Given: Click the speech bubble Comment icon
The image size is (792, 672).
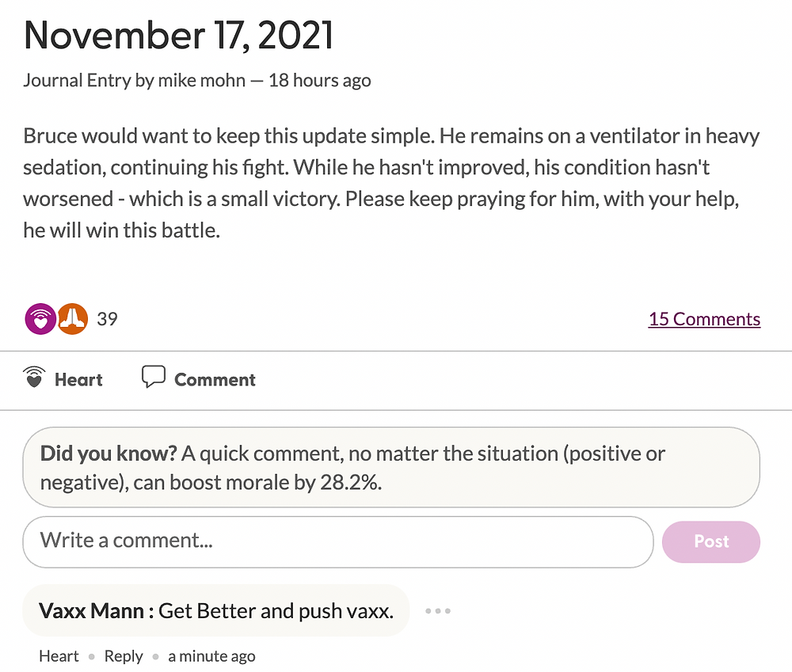Looking at the screenshot, I should (x=154, y=377).
